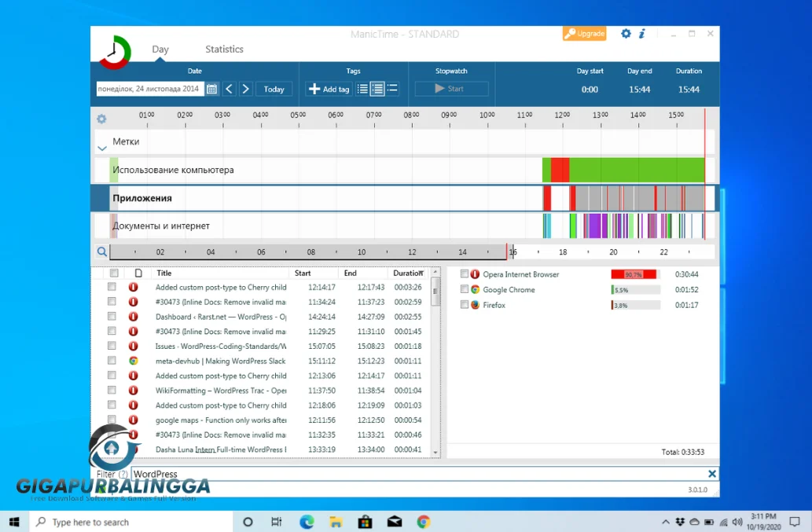Screen dimensions: 812x532
Task: Tick the Firefox checkbox
Action: point(465,305)
